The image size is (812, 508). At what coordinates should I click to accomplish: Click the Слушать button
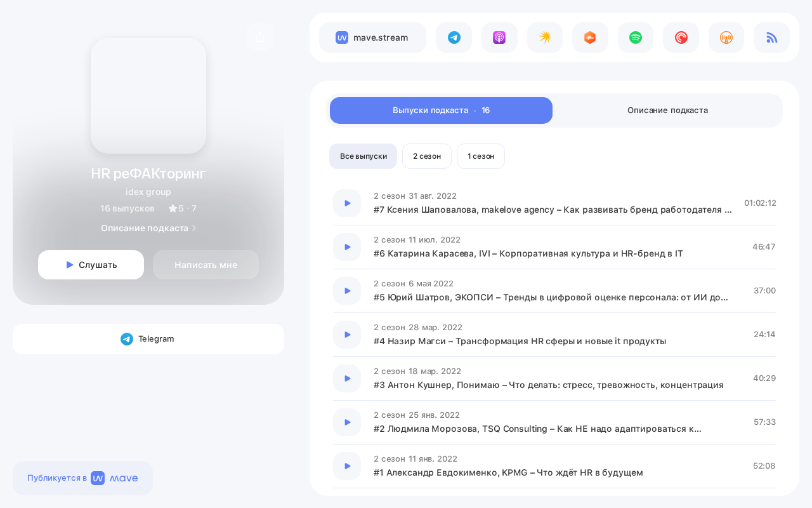coord(91,265)
